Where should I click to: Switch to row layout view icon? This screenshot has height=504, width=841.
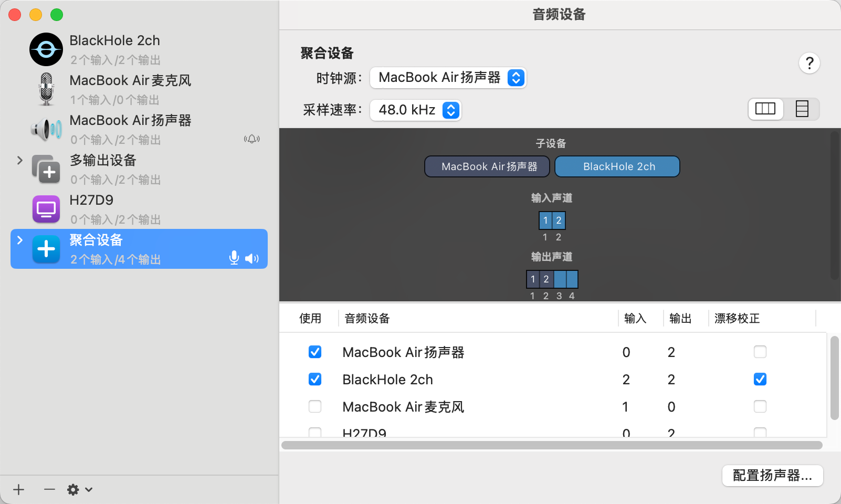point(802,109)
